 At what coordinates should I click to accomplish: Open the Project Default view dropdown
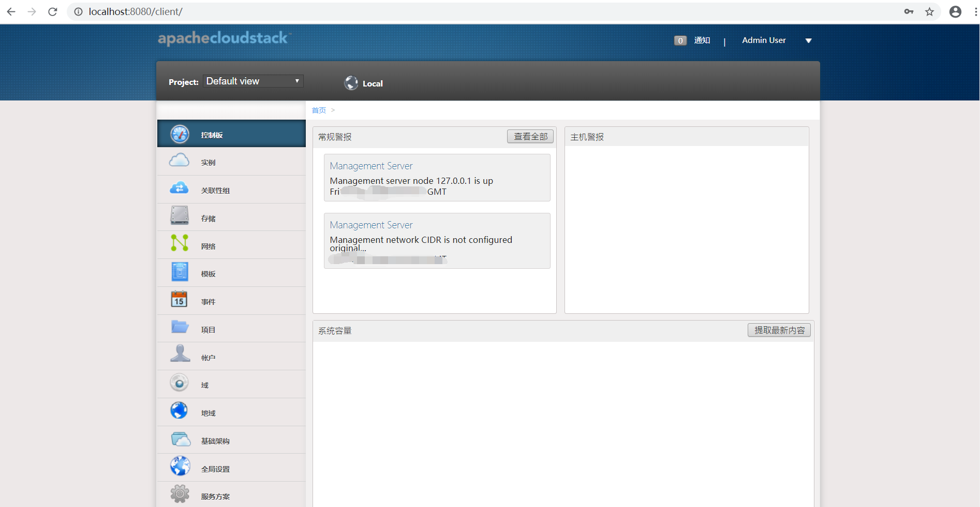pos(253,81)
